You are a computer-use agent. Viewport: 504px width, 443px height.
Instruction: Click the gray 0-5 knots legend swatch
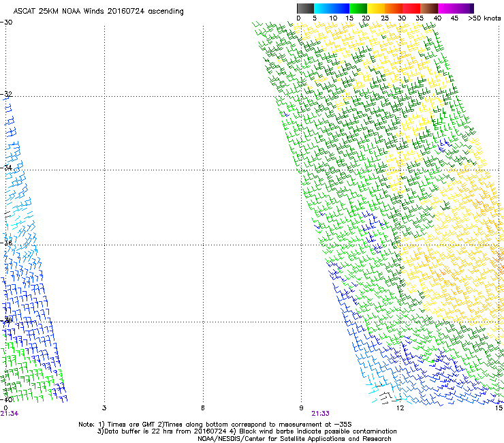[x=305, y=8]
